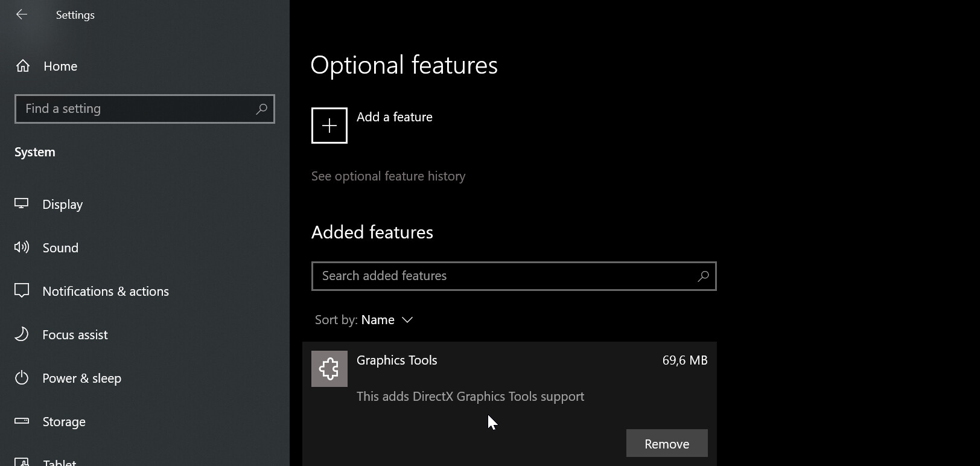
Task: Click the plus icon to add a feature
Action: point(329,126)
